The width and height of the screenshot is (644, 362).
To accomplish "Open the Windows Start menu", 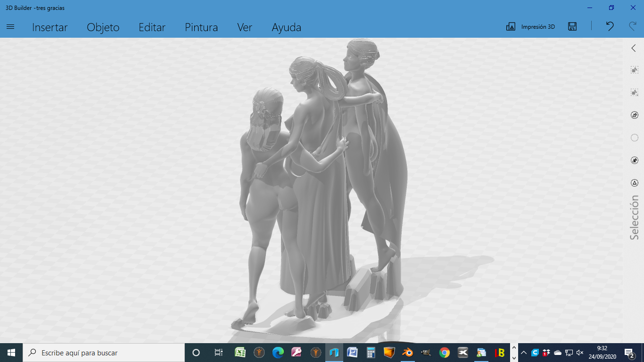I will pyautogui.click(x=11, y=353).
